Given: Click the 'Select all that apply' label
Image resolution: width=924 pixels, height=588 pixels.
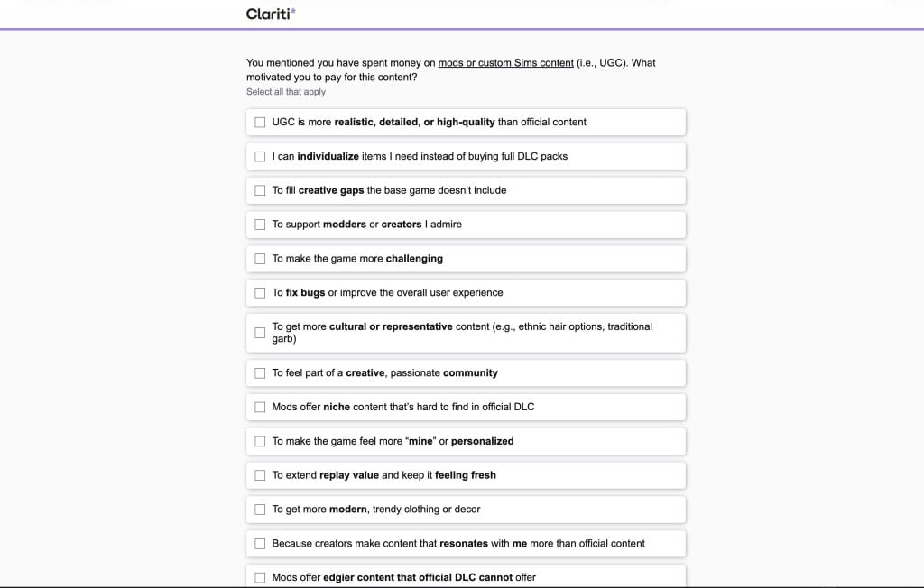Looking at the screenshot, I should (x=286, y=91).
